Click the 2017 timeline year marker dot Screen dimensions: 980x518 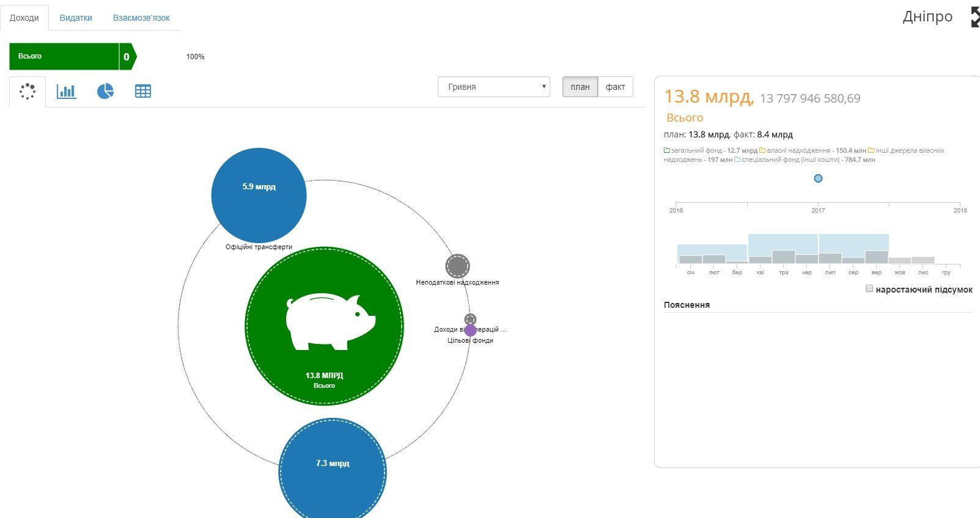tap(818, 178)
